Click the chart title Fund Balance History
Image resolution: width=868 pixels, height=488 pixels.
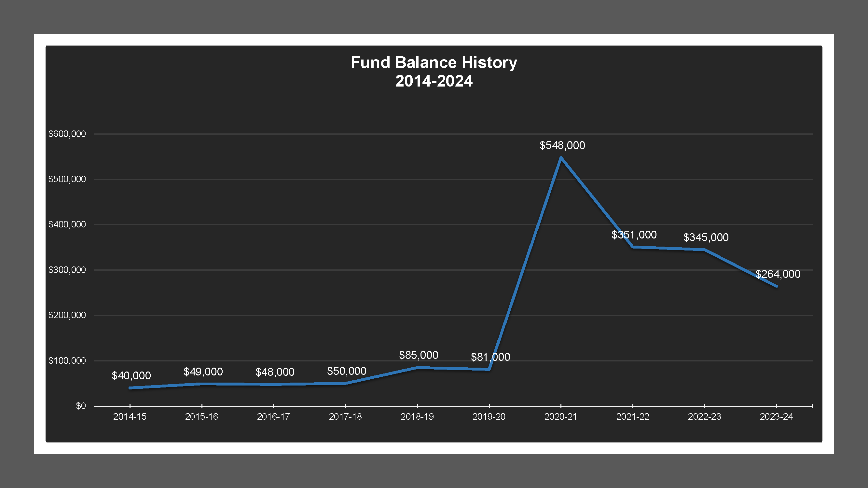(434, 62)
